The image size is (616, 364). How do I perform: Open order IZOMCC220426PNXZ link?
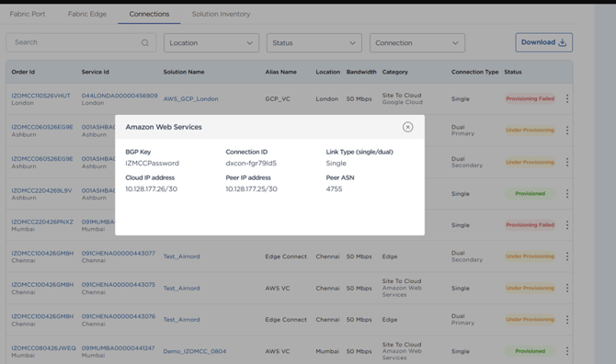click(x=42, y=222)
